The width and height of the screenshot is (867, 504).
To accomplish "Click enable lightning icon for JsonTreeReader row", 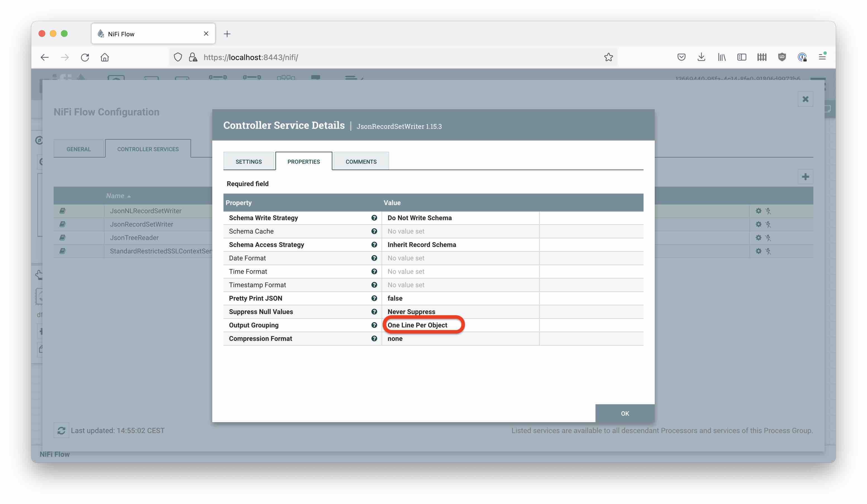I will (x=768, y=238).
